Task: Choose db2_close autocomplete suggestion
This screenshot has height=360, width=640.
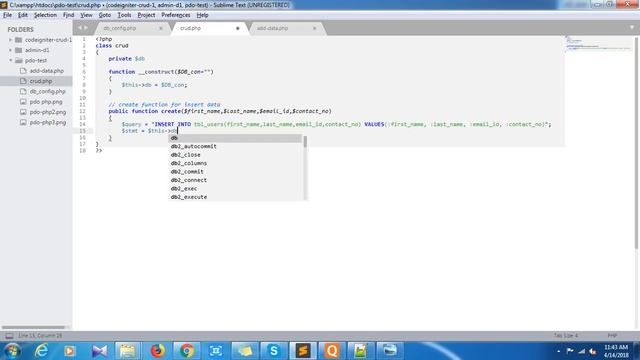Action: coord(236,155)
